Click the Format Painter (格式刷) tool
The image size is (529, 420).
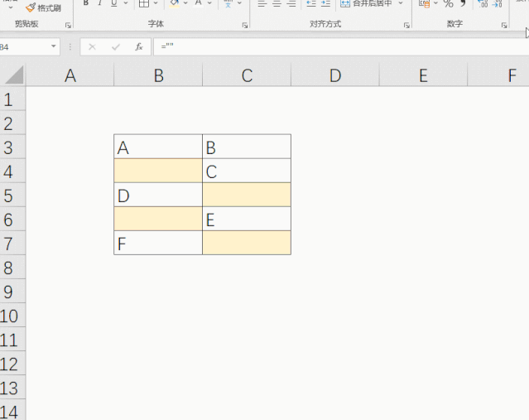[43, 7]
